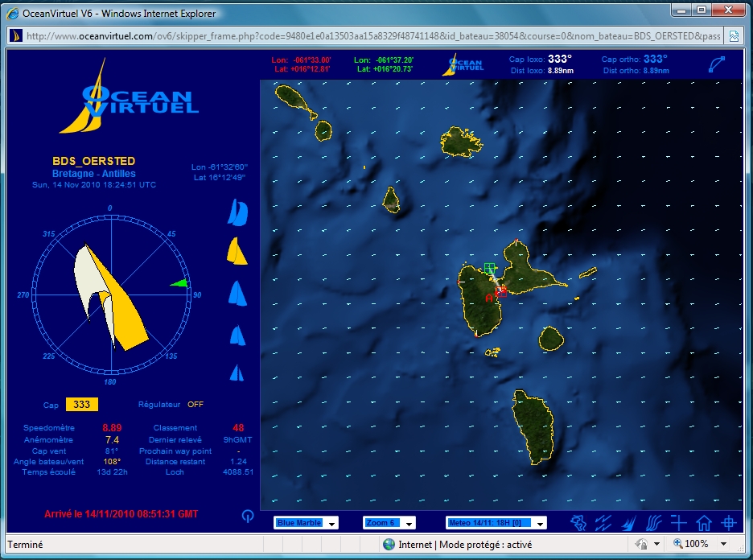This screenshot has width=753, height=560.
Task: Click the red A arrival marker on the map
Action: tap(489, 299)
